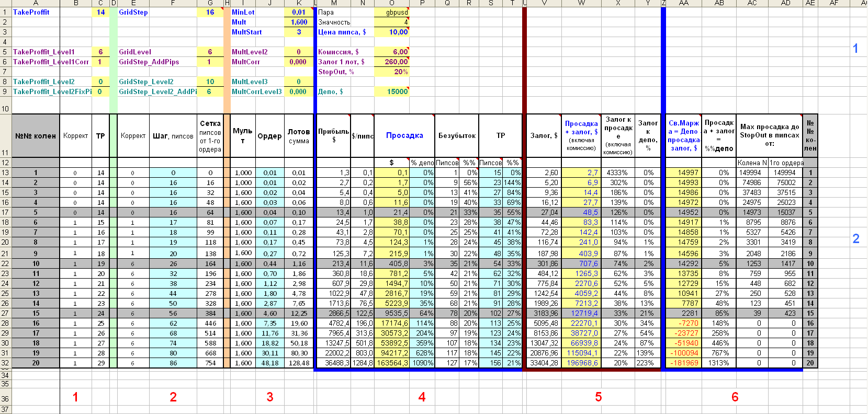868x414 pixels.
Task: Select the Залог 1 лот, $ label
Action: click(341, 62)
